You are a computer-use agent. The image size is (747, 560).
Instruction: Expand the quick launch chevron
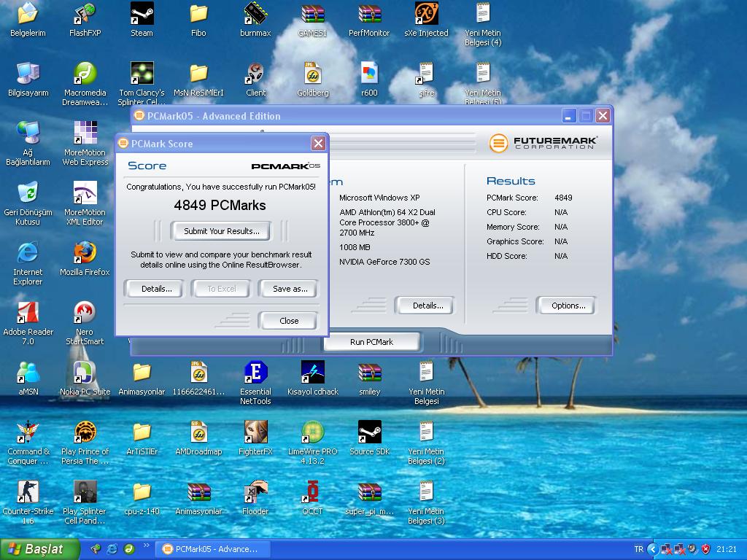click(146, 545)
